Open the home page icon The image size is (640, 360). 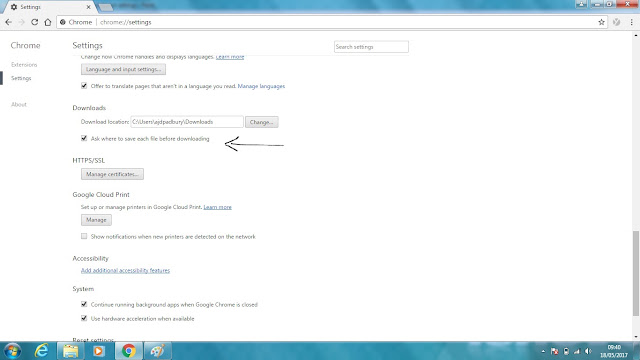coord(48,22)
